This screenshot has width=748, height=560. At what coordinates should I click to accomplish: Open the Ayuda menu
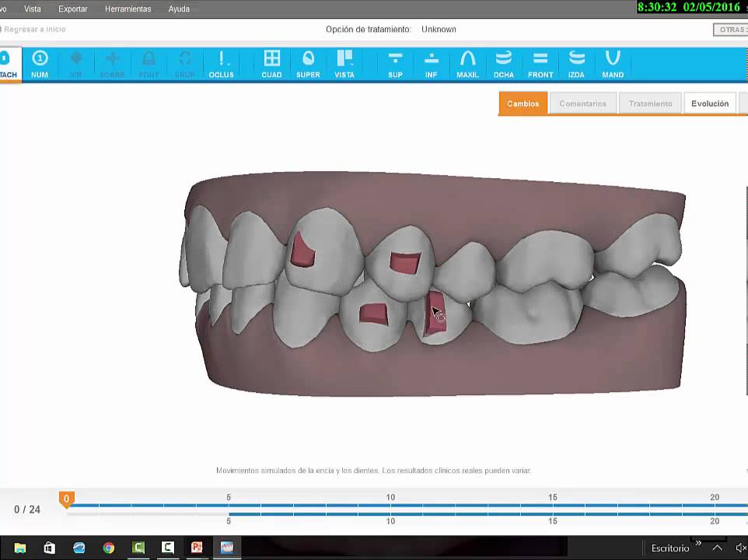pyautogui.click(x=179, y=9)
